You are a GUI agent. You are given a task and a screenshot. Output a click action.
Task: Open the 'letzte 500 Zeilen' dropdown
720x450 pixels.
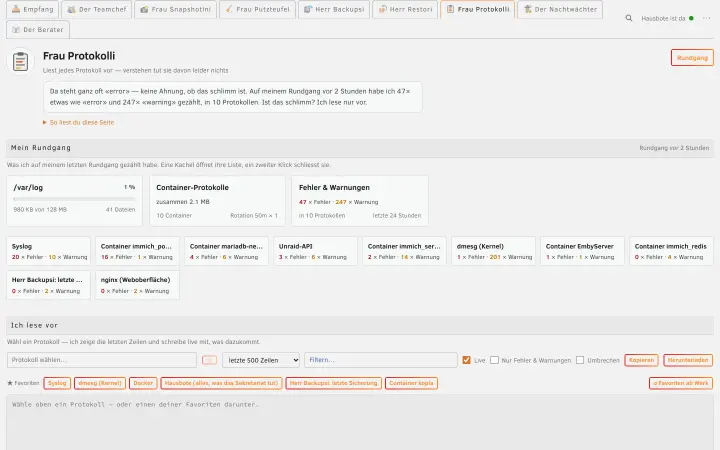tap(261, 360)
